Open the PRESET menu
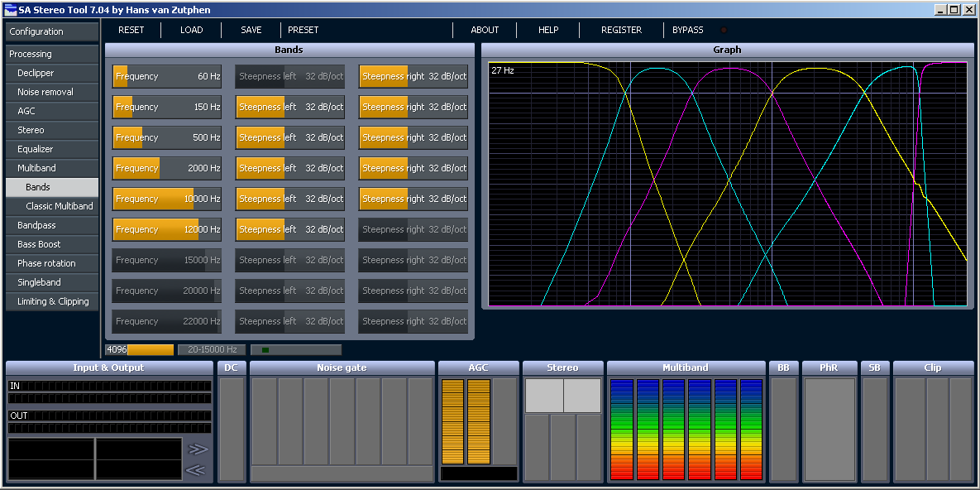Viewport: 980px width, 490px height. 304,30
